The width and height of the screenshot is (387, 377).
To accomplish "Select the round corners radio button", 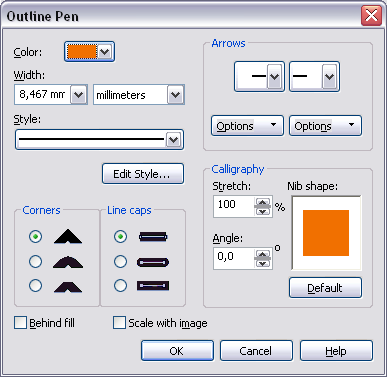I will point(35,261).
